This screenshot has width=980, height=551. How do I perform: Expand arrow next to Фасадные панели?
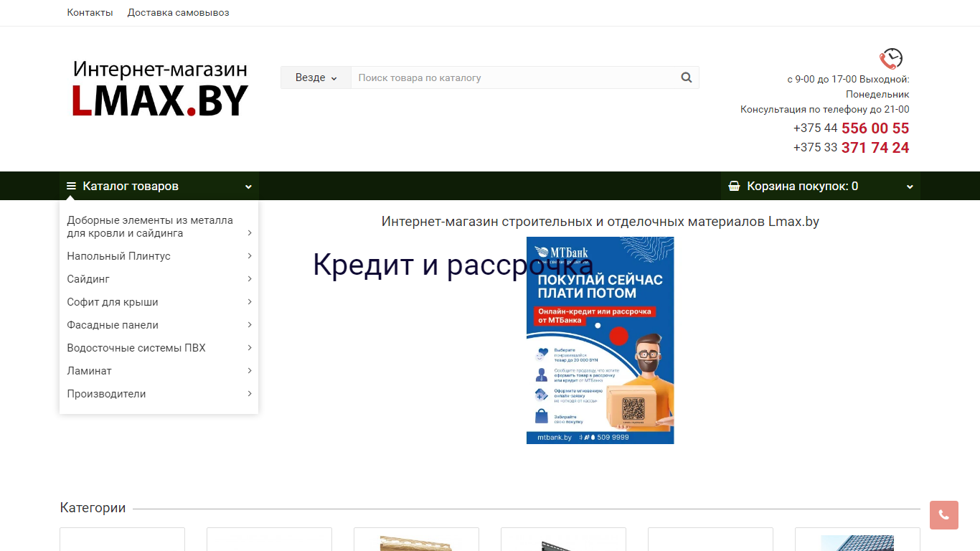249,324
